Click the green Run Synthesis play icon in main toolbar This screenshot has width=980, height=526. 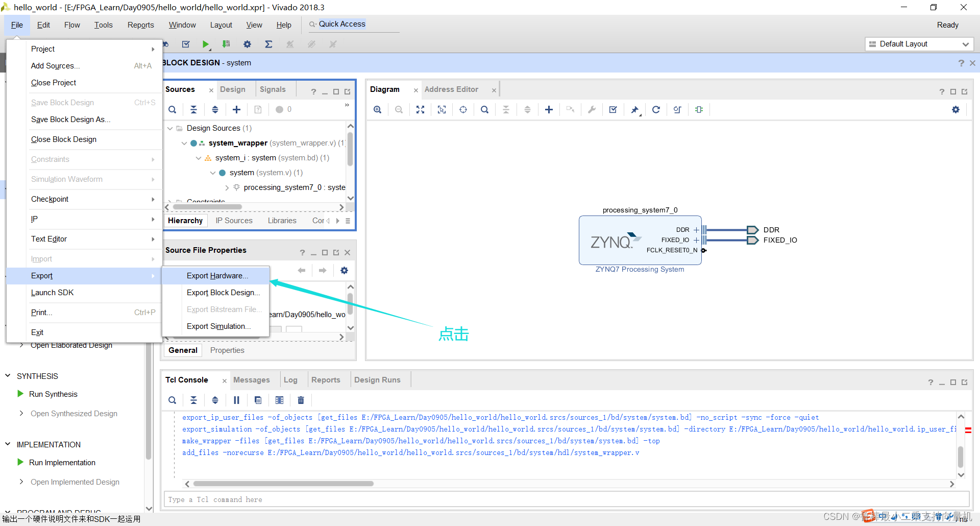205,44
